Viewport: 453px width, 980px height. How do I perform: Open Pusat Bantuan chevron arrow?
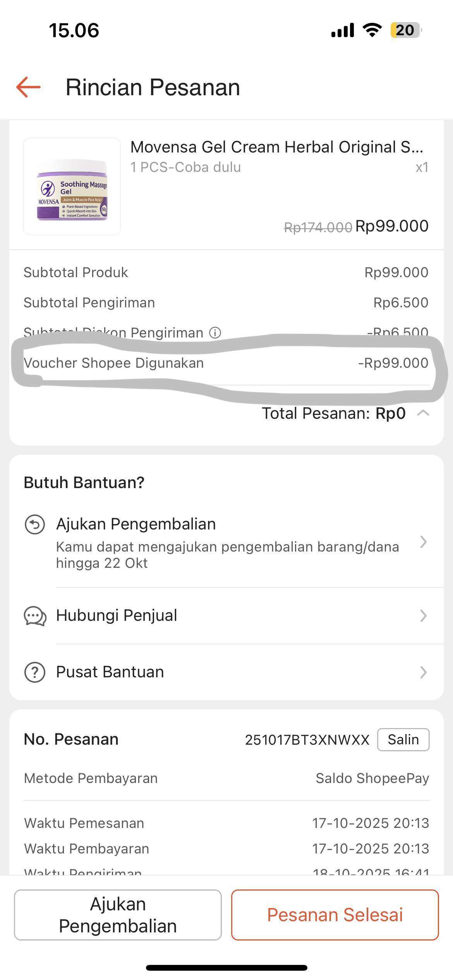(423, 672)
